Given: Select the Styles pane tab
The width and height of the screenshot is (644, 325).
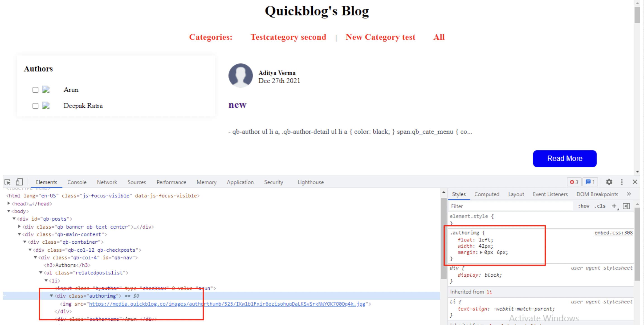Looking at the screenshot, I should (x=459, y=194).
